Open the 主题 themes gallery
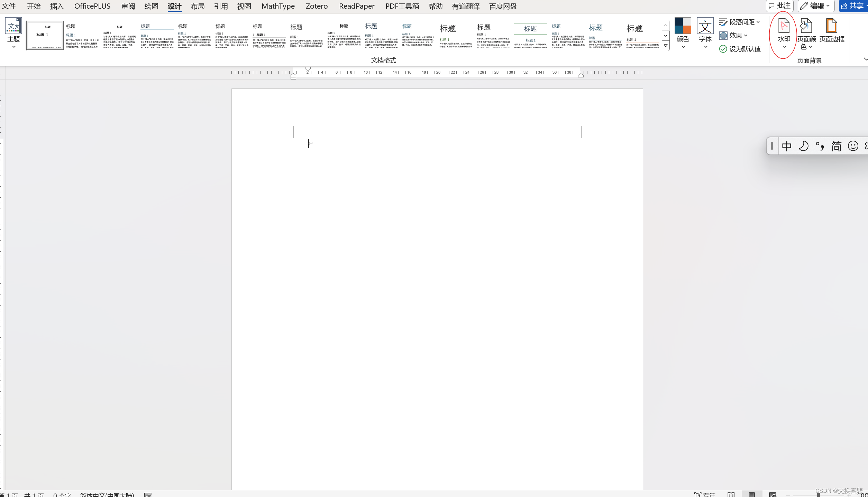Screen dimensions: 868x497 pos(13,33)
